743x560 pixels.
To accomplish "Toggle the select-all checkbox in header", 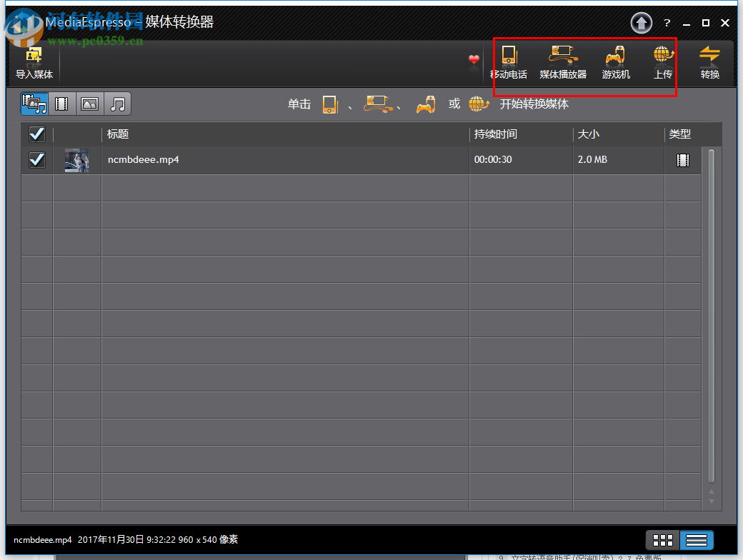I will [x=36, y=134].
